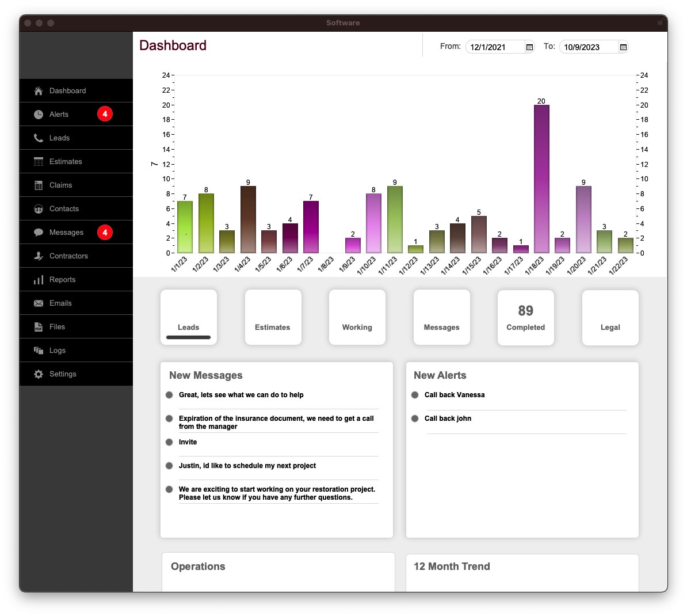The height and width of the screenshot is (616, 687).
Task: Select the Completed card showing 89
Action: [x=525, y=318]
